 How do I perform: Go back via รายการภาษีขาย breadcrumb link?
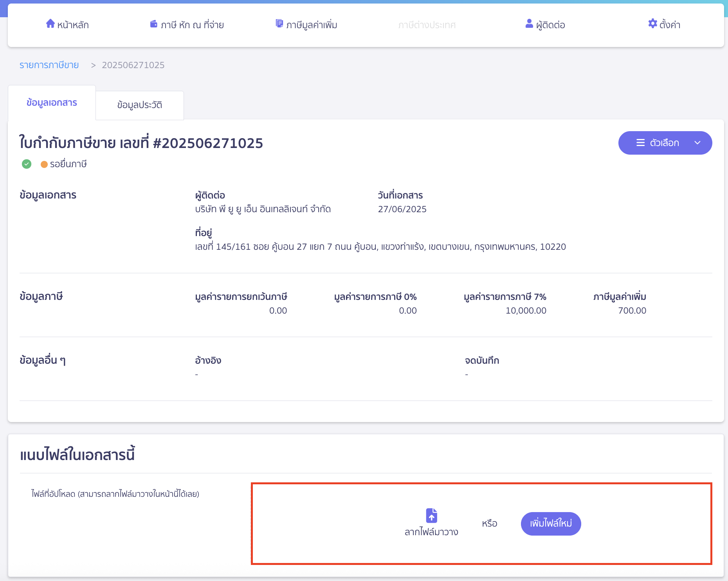coord(49,65)
